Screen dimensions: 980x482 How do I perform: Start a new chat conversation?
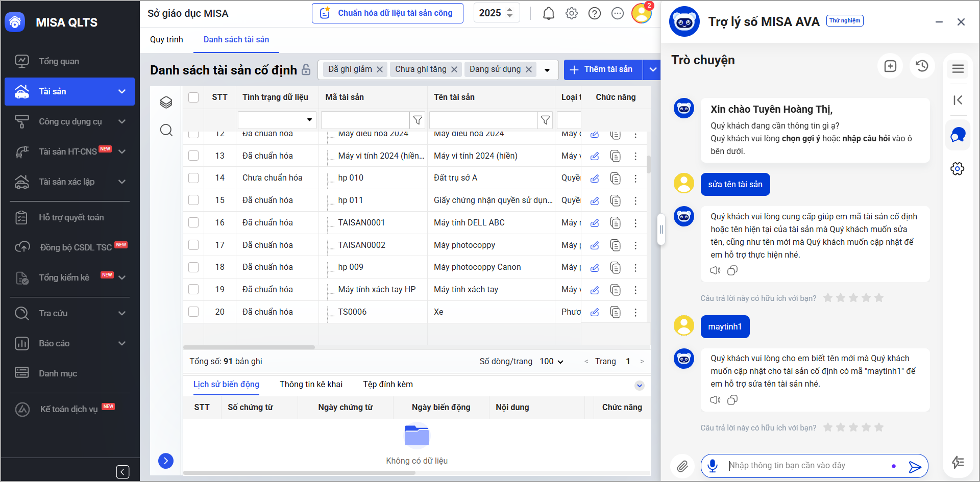[x=890, y=66]
